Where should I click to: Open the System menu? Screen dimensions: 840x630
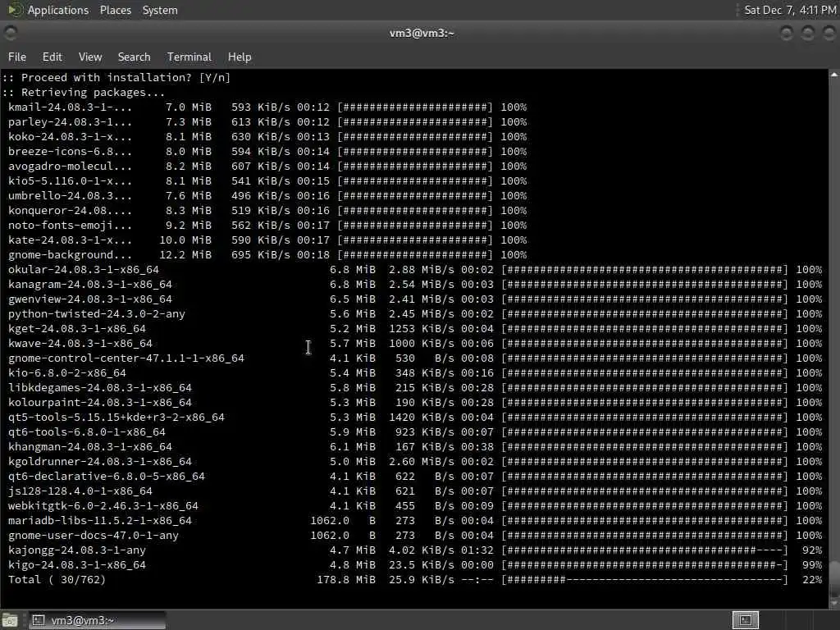160,10
